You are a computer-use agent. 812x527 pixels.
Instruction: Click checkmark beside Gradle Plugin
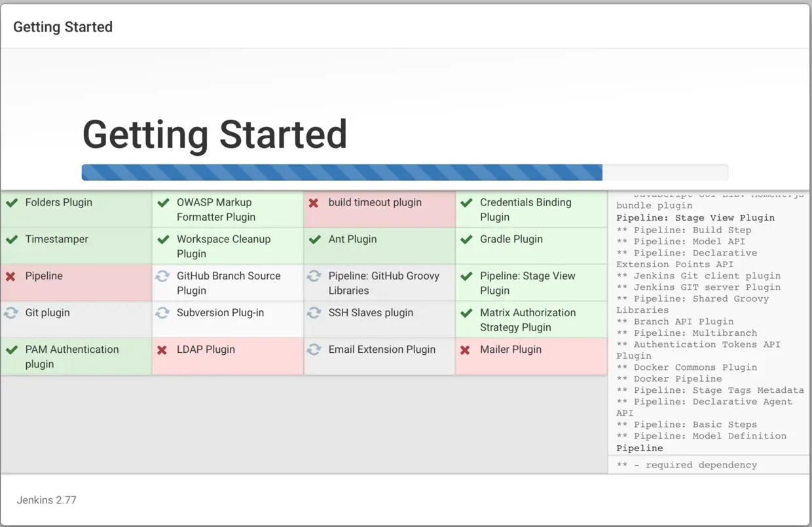466,240
